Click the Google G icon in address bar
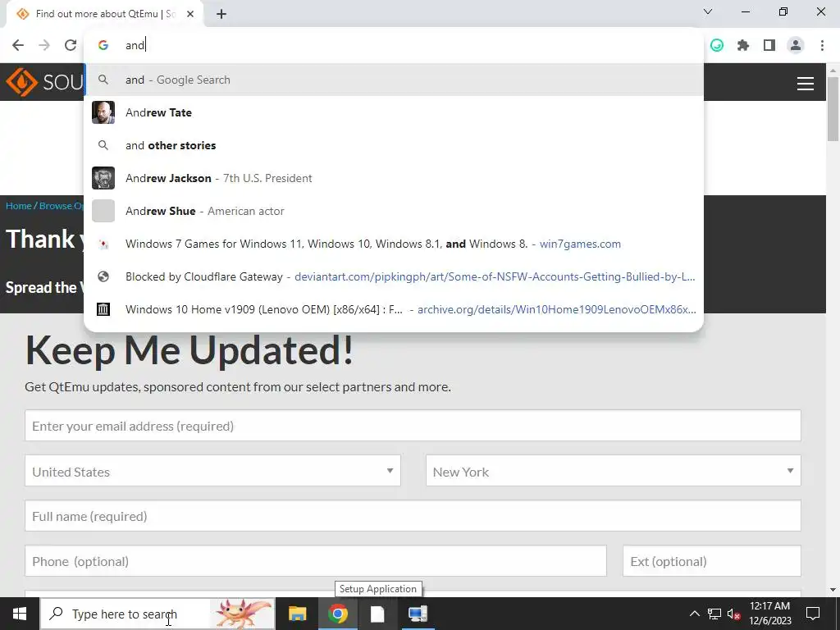The height and width of the screenshot is (630, 840). point(103,46)
